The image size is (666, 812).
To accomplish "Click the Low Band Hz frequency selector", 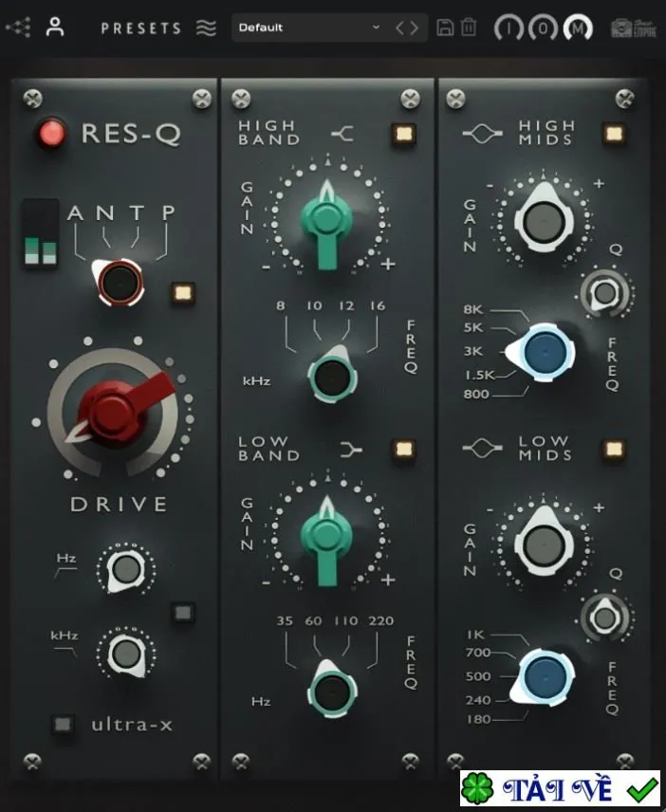I will click(x=332, y=692).
